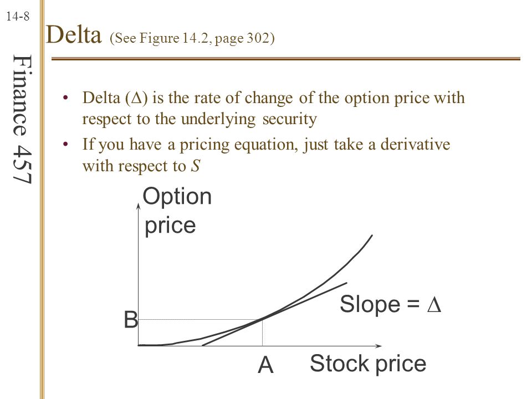Click the horizontal axis arrowhead
532x399 pixels.
378,346
